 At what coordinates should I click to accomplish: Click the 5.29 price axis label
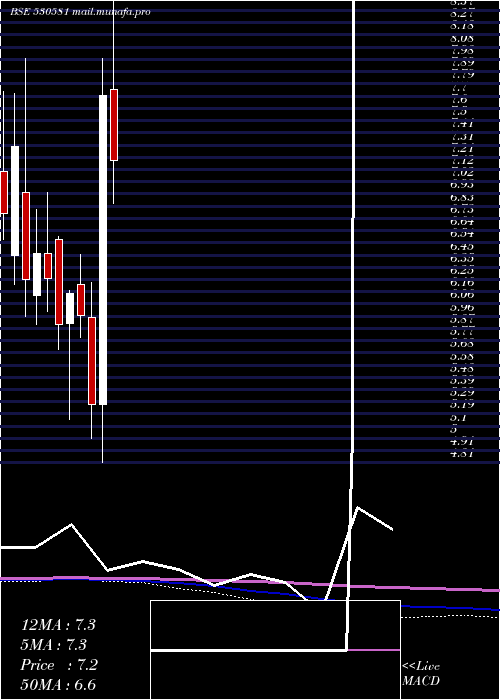[x=462, y=393]
